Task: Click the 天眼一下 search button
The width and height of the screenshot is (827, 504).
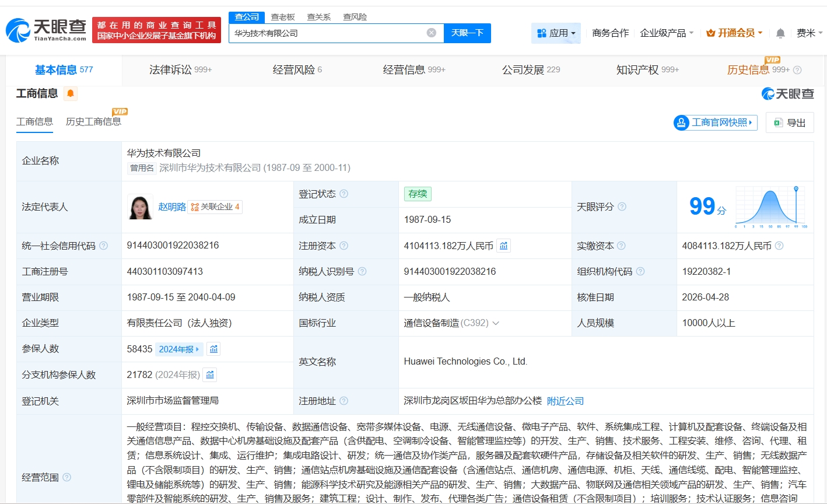Action: (x=467, y=33)
